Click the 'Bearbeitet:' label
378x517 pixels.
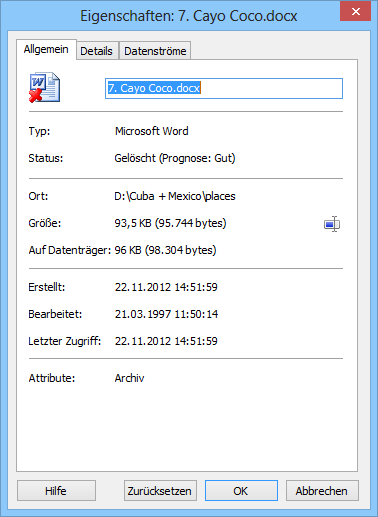pos(55,314)
